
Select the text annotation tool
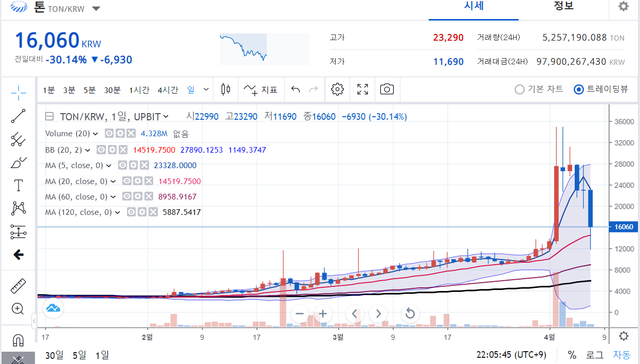click(x=19, y=186)
